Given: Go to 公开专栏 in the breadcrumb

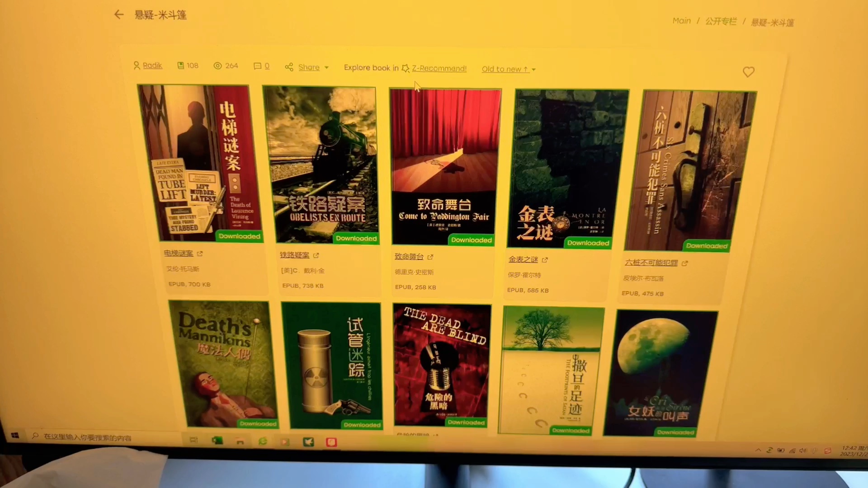Looking at the screenshot, I should [721, 21].
